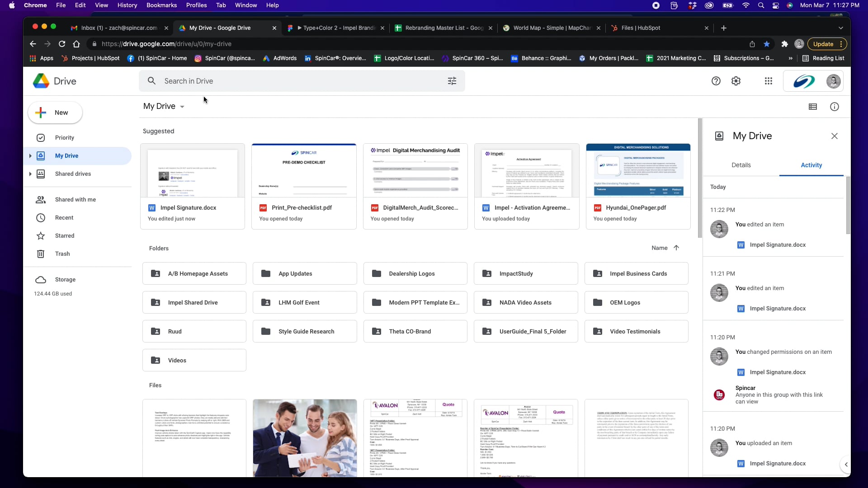Toggle the view details info panel
Image resolution: width=868 pixels, height=488 pixels.
tap(835, 107)
